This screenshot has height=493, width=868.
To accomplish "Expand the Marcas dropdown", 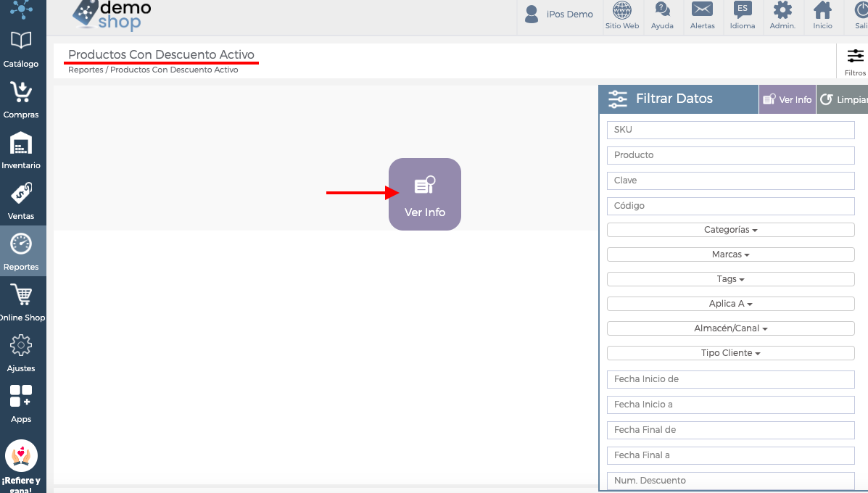I will pyautogui.click(x=731, y=254).
